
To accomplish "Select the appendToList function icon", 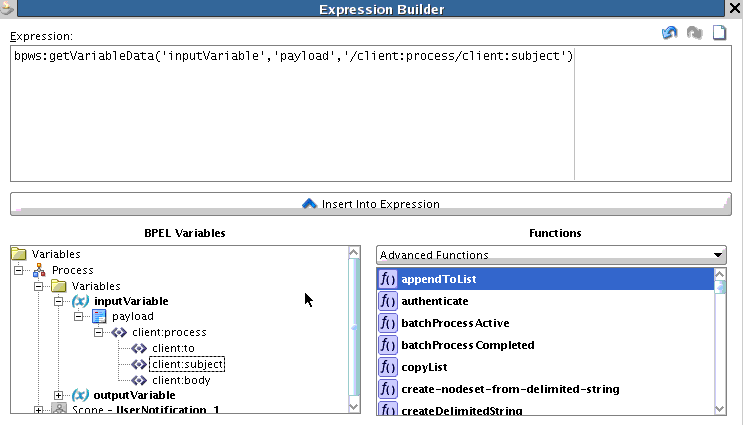I will pos(388,279).
